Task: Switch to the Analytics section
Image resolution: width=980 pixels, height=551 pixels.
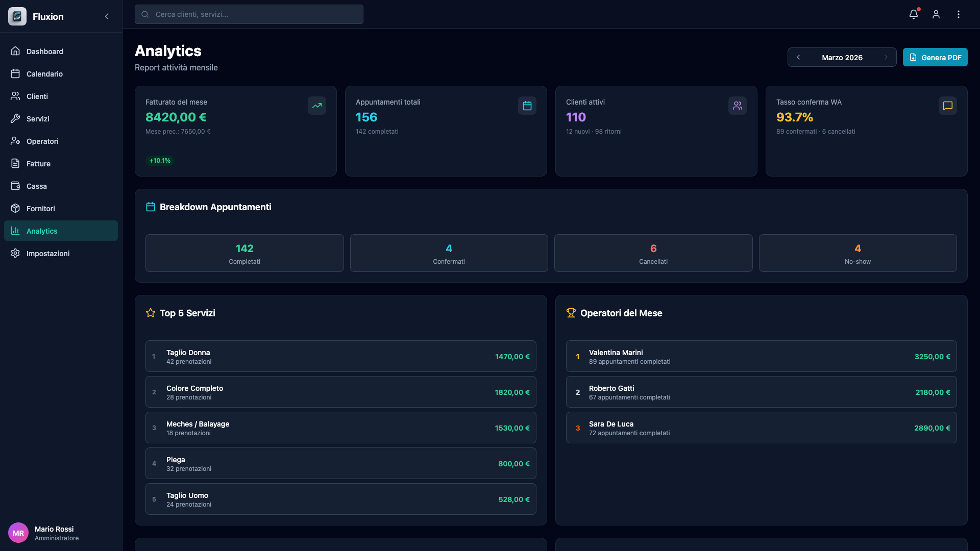Action: [x=42, y=231]
